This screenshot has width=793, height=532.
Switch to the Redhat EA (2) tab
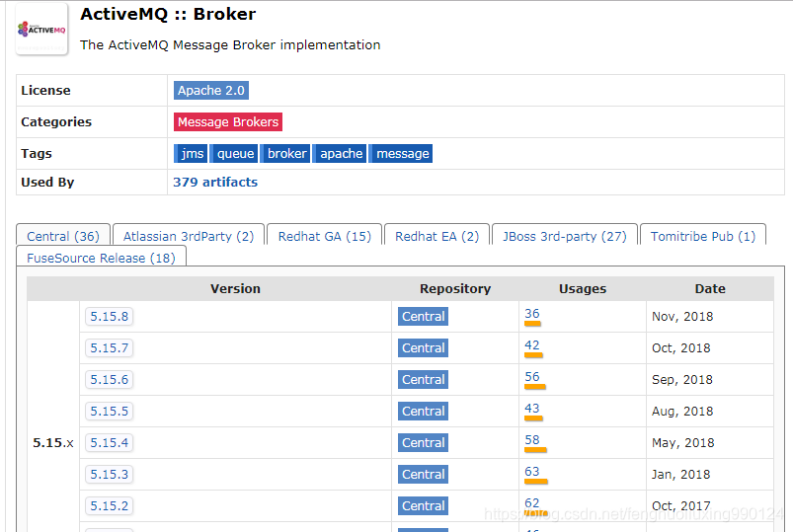pos(436,236)
